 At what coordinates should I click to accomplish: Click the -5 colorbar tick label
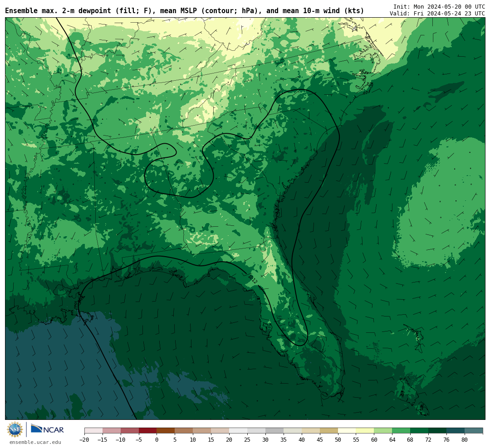139,440
